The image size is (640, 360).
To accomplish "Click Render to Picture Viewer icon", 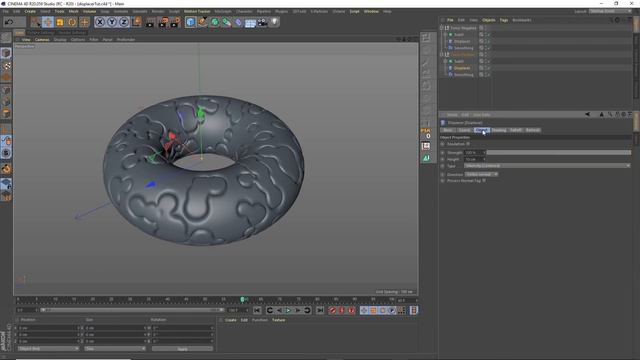I will (163, 22).
